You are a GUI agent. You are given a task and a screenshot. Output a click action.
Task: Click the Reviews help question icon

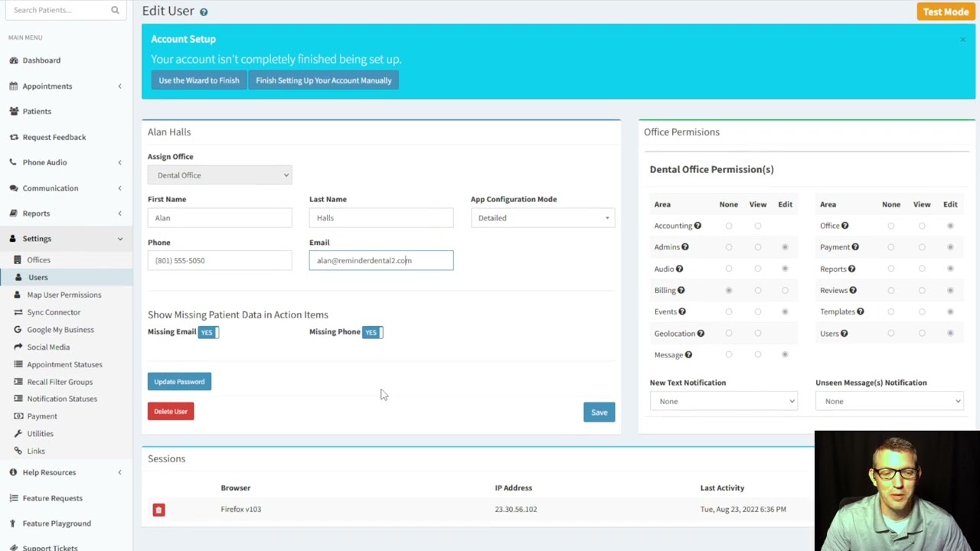853,290
